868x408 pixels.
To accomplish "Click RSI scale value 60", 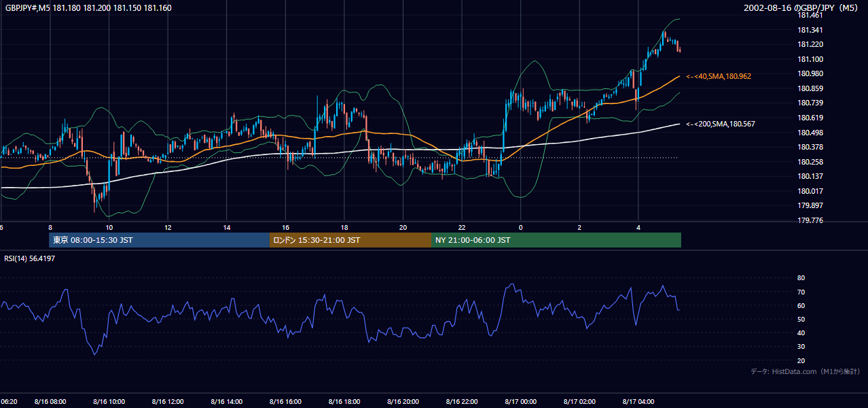I will (x=801, y=306).
